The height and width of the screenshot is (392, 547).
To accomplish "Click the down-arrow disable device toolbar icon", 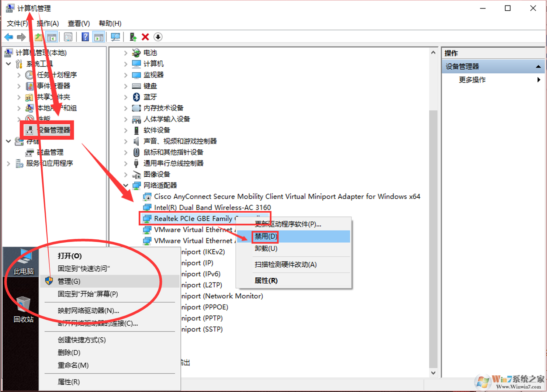I will (158, 37).
